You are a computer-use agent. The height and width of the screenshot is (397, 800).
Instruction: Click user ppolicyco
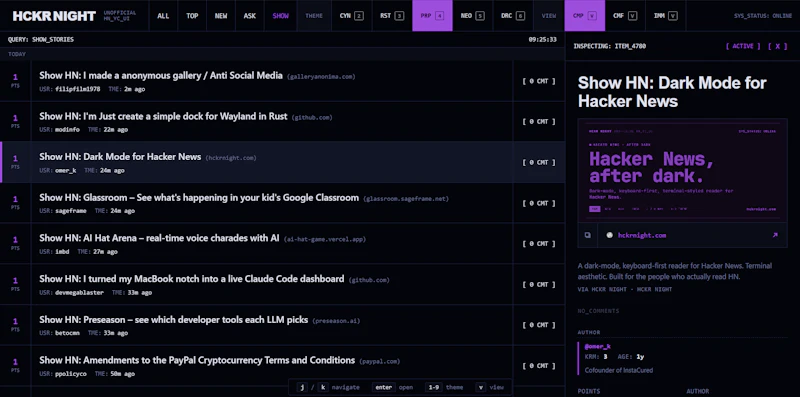point(71,374)
